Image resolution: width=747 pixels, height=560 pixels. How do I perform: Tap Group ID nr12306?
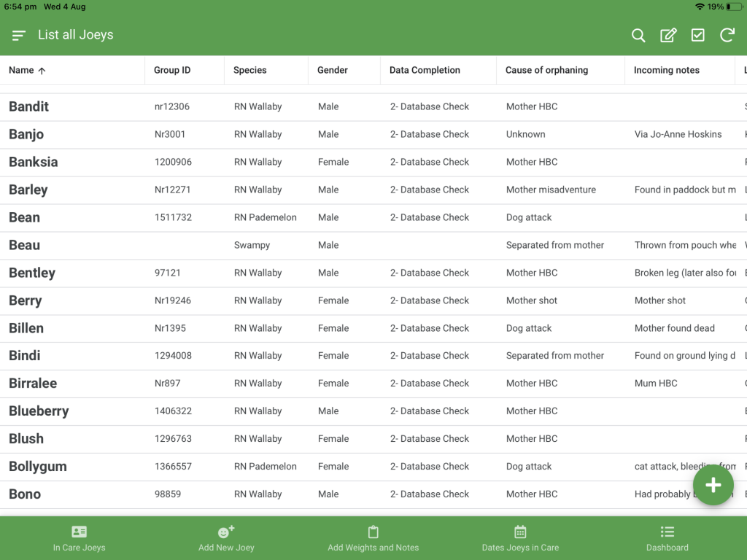(x=172, y=106)
